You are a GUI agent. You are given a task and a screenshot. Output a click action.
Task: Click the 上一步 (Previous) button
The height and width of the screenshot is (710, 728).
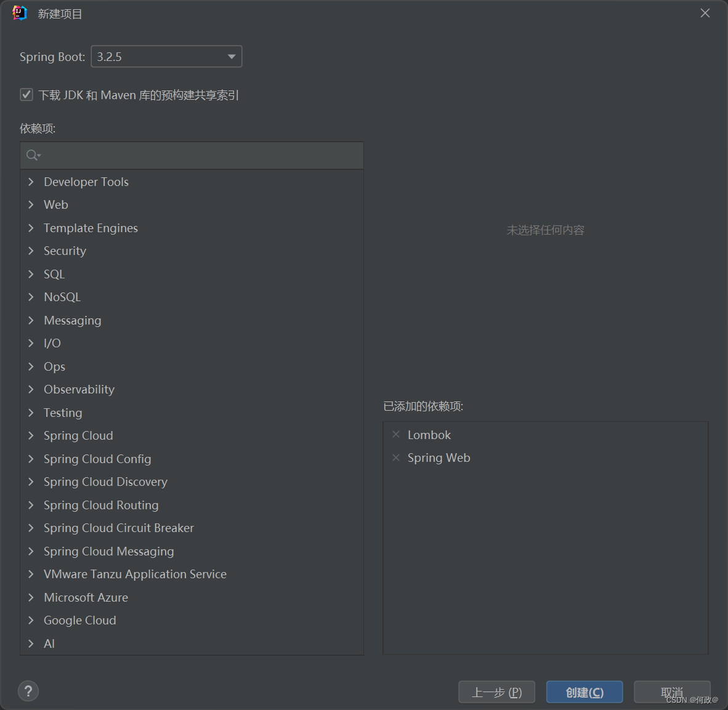click(496, 692)
